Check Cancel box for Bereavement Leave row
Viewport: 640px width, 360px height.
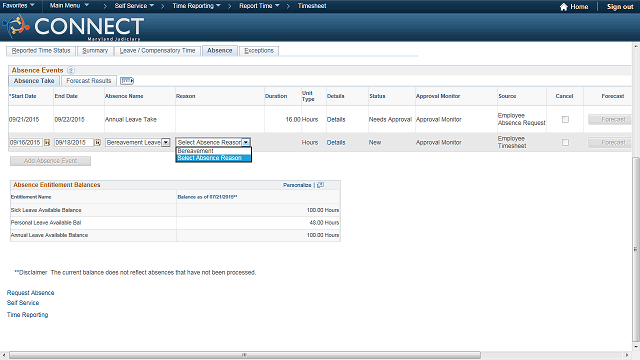pos(565,142)
